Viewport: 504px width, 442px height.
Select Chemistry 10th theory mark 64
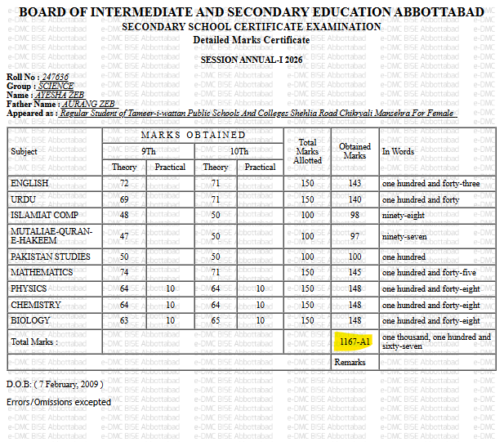point(216,305)
